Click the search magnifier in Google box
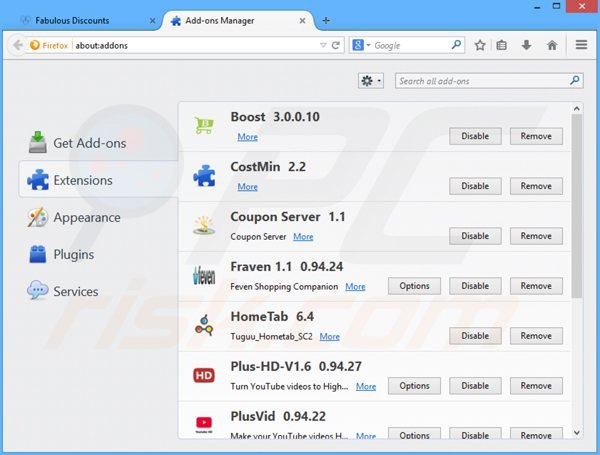 pos(456,45)
